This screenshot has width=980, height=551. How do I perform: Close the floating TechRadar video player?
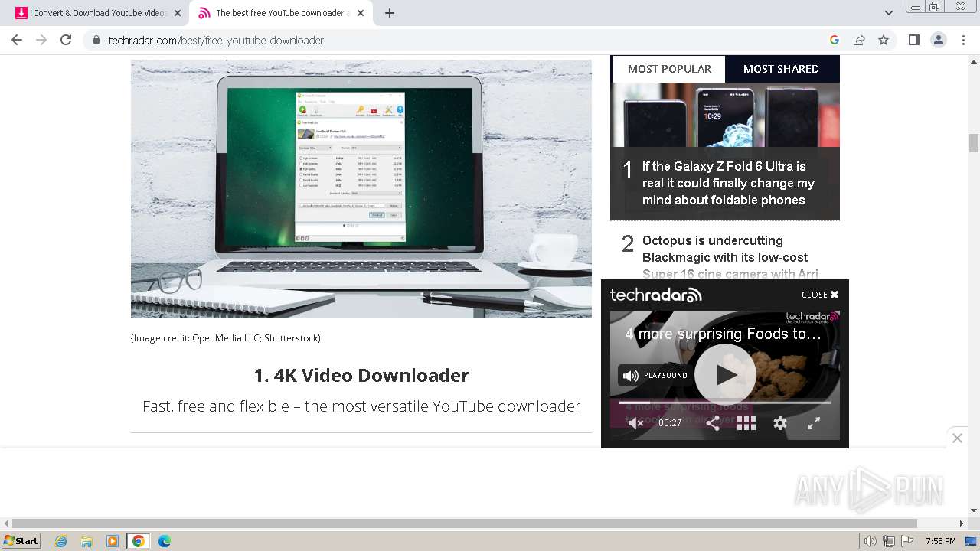coord(820,295)
